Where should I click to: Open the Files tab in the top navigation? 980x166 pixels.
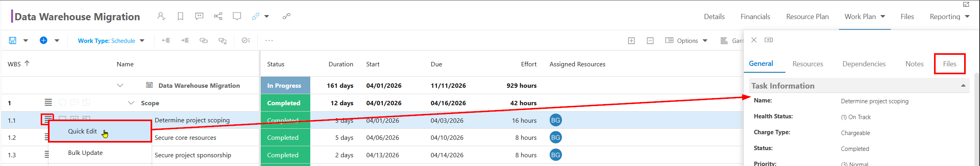907,17
